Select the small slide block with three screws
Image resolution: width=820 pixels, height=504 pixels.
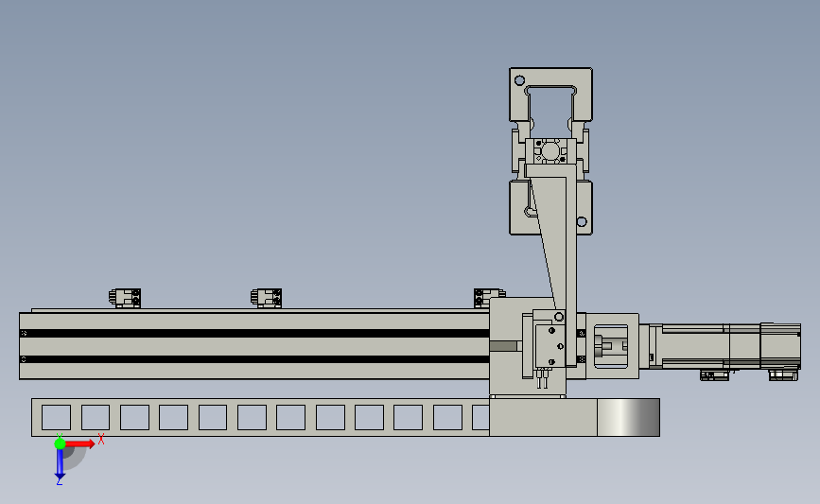point(550,346)
